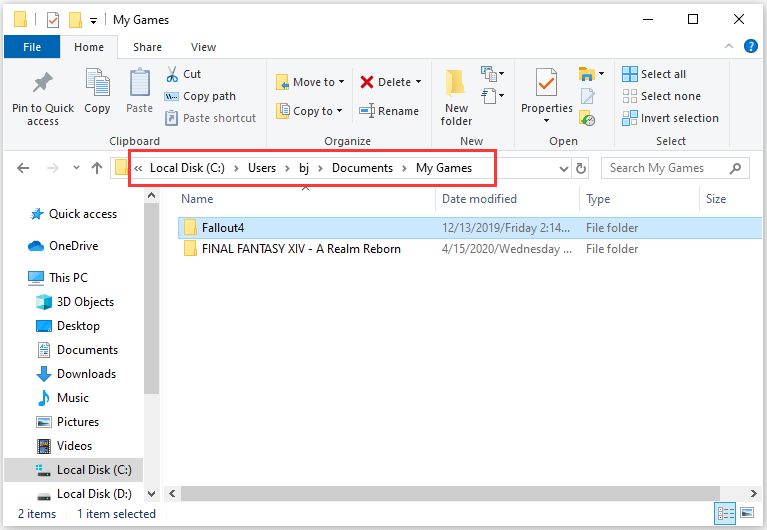Open the File tab
This screenshot has height=530, width=767.
tap(32, 47)
